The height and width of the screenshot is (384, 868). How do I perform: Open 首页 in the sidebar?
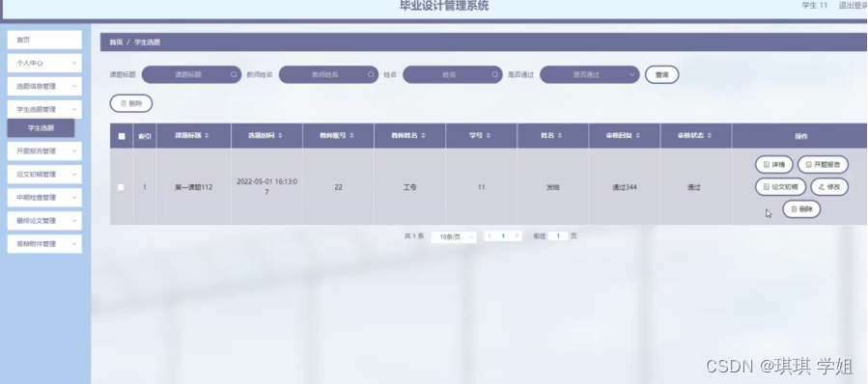[x=44, y=40]
